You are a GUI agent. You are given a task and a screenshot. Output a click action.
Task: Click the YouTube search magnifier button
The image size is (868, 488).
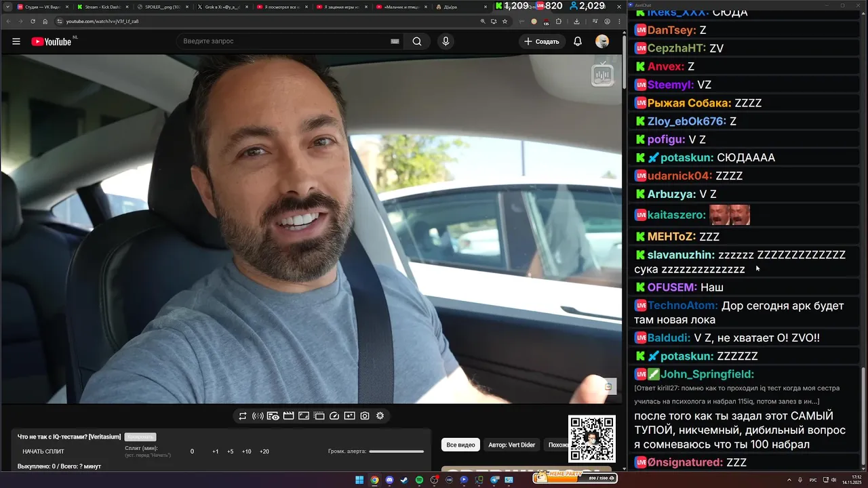click(x=417, y=41)
